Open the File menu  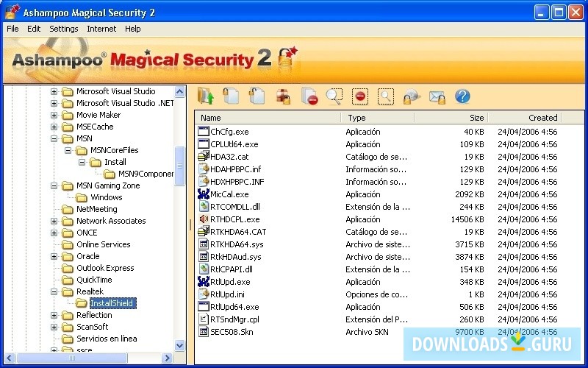(12, 29)
